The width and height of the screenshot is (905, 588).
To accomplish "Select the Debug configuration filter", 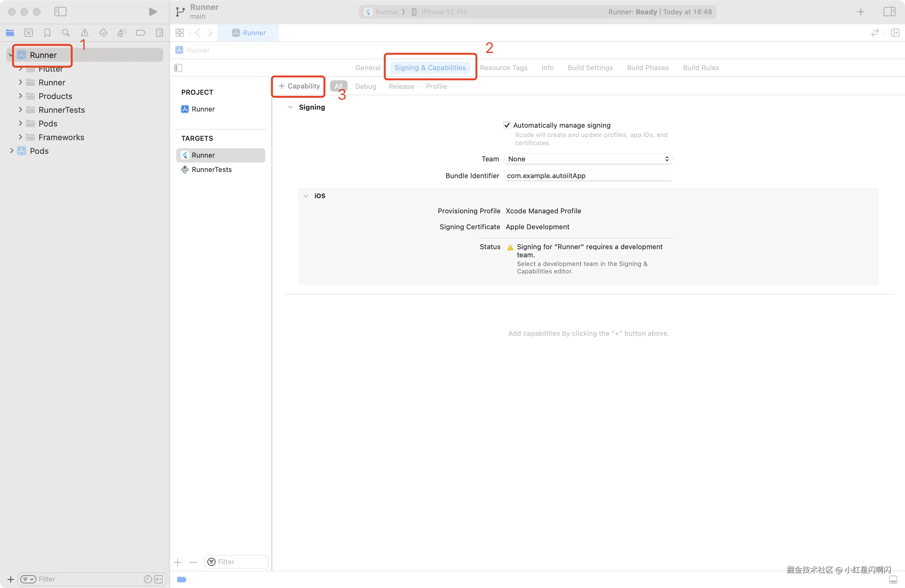I will click(365, 86).
